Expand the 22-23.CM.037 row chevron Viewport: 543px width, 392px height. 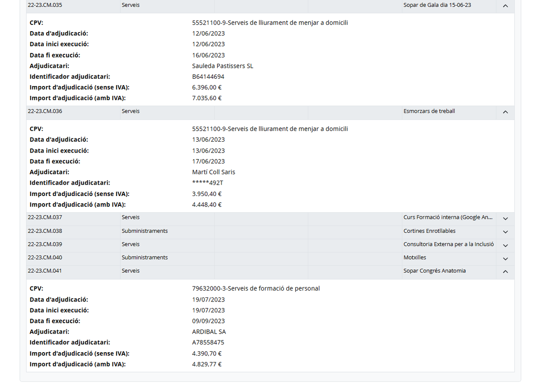[x=505, y=218]
